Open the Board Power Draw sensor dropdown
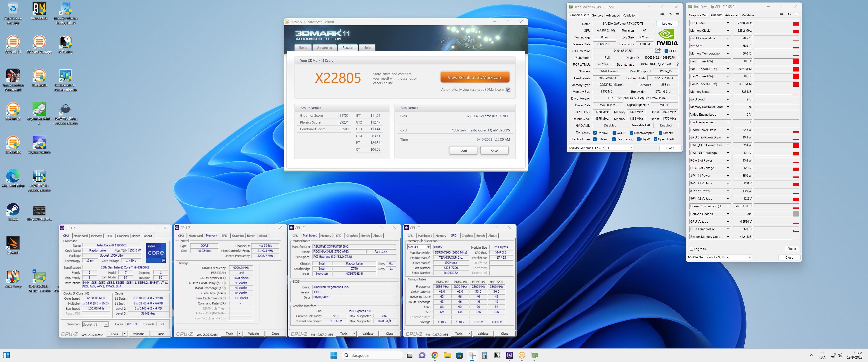This screenshot has width=868, height=362. coord(727,130)
